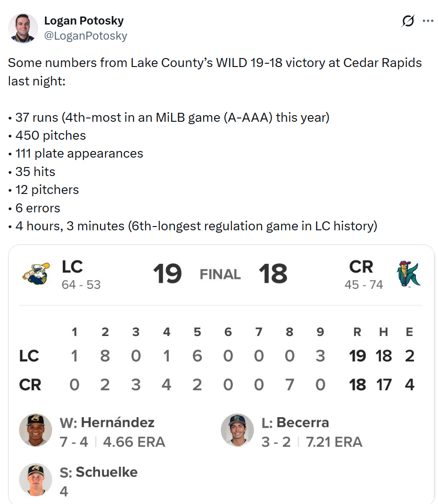Click the Grok slash icon
This screenshot has width=438, height=504.
tap(408, 21)
